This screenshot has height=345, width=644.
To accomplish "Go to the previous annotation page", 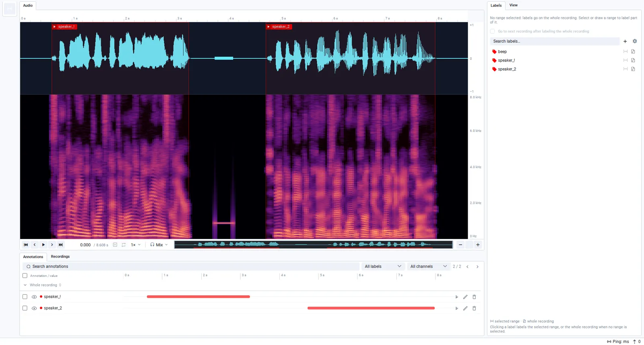I will pyautogui.click(x=467, y=266).
